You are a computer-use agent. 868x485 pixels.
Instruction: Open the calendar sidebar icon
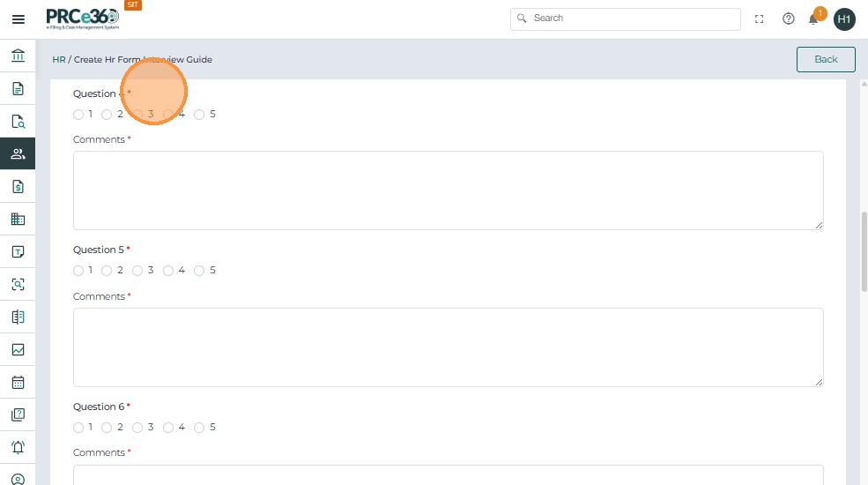18,383
